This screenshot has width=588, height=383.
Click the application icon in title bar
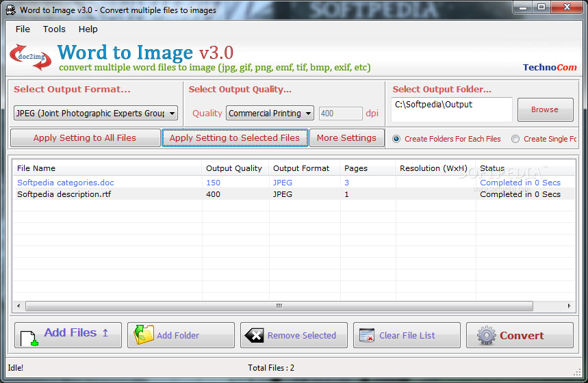(11, 10)
